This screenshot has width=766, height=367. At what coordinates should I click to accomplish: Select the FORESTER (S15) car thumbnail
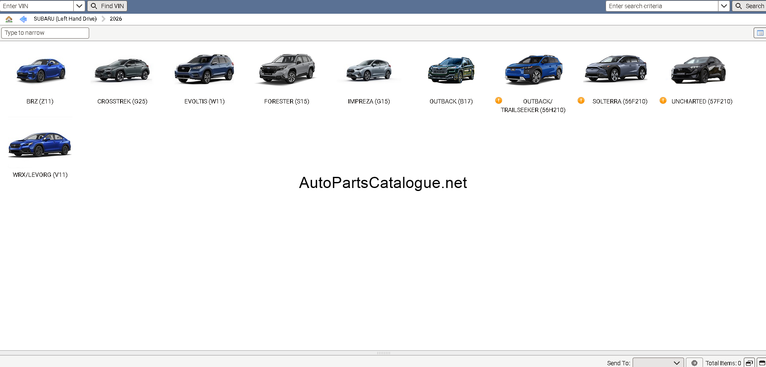[x=287, y=68]
